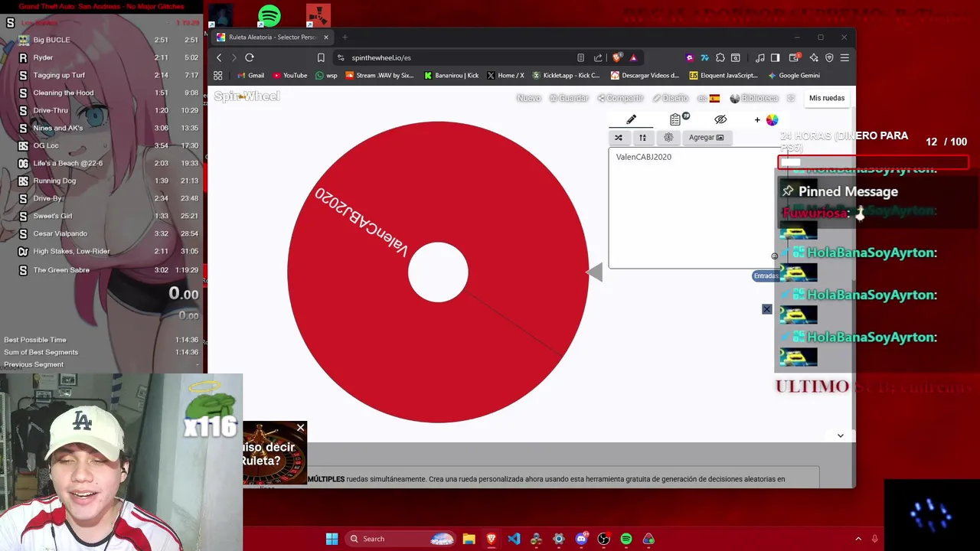Close the Ruleta Aleatoria browser tab
980x551 pixels.
pos(325,37)
